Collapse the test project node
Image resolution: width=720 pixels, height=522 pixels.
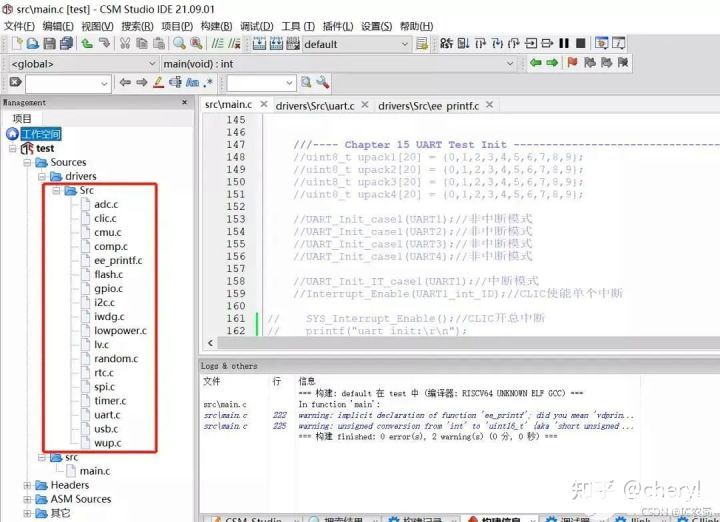pyautogui.click(x=13, y=148)
